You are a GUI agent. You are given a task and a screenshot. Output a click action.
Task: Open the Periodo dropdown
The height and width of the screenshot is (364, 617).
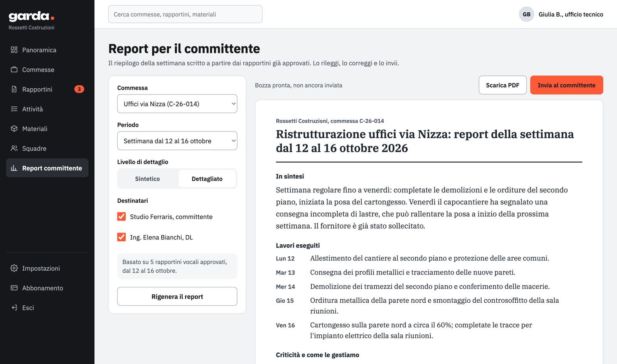pyautogui.click(x=177, y=141)
